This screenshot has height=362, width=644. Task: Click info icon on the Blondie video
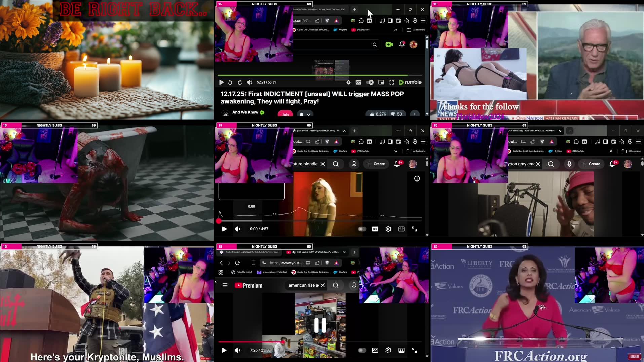click(417, 179)
